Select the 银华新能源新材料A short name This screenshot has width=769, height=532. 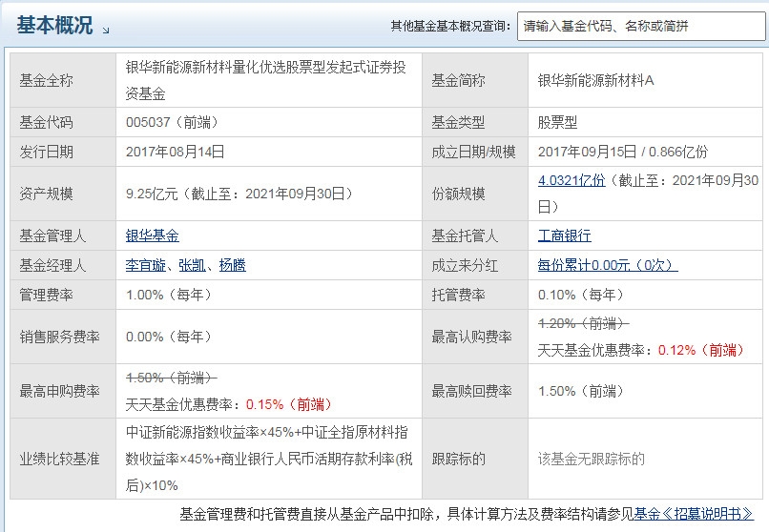pos(596,80)
